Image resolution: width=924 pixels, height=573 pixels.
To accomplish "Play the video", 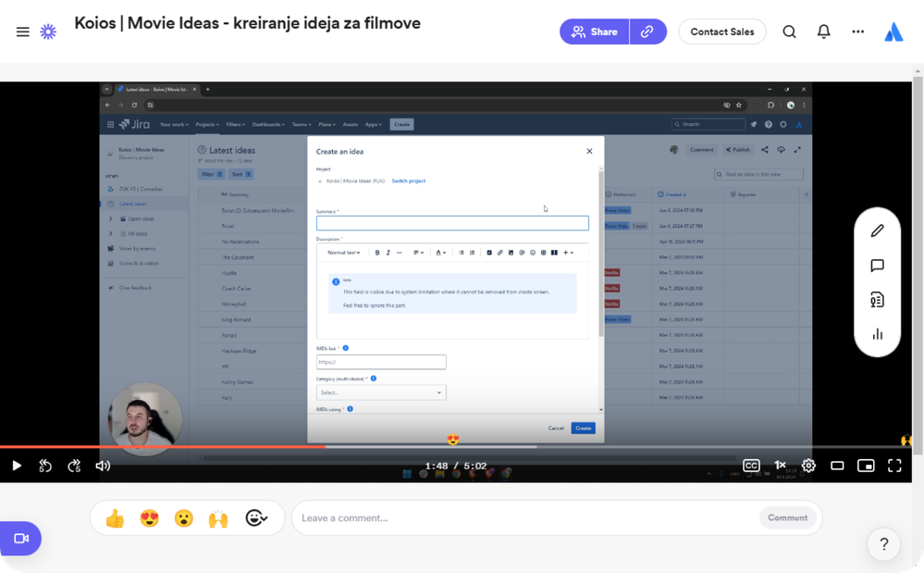I will click(x=17, y=466).
